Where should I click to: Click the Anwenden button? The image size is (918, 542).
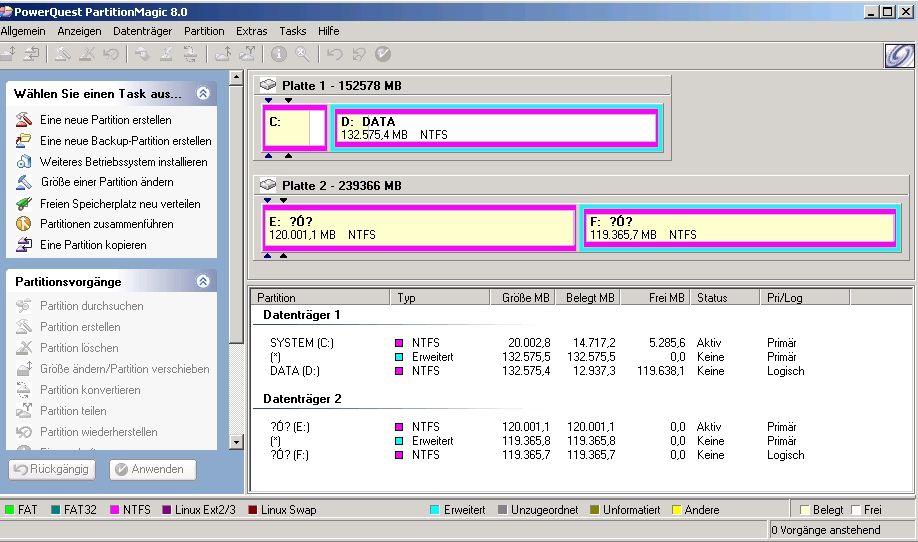tap(153, 469)
